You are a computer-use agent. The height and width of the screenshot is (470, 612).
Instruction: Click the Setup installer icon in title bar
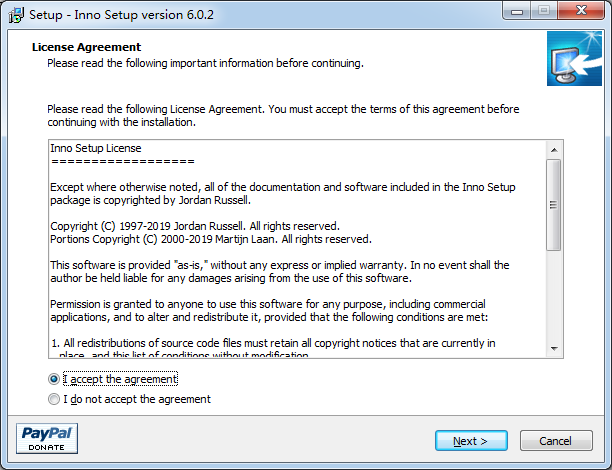click(15, 15)
